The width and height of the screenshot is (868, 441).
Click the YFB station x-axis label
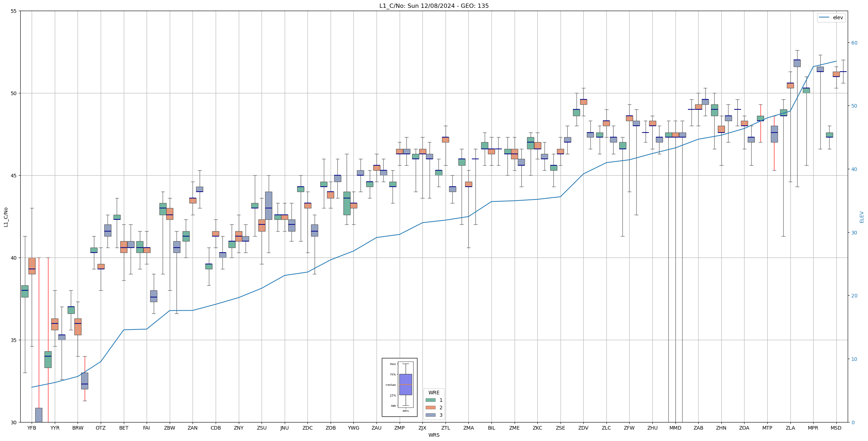coord(32,428)
